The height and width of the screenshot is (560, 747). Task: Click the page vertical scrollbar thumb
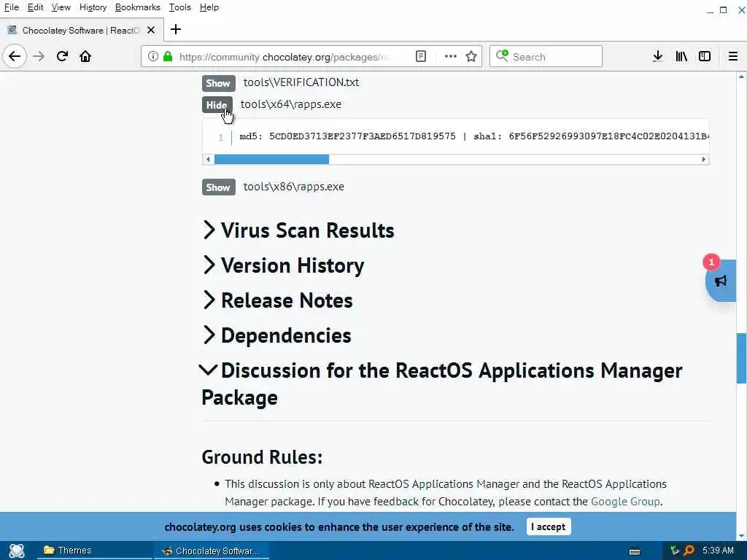[x=741, y=358]
